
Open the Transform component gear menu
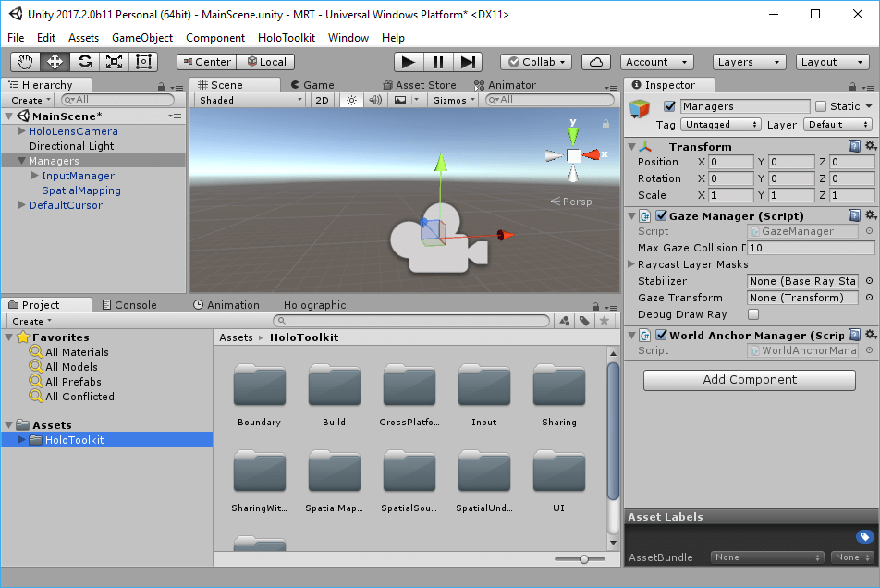[870, 146]
